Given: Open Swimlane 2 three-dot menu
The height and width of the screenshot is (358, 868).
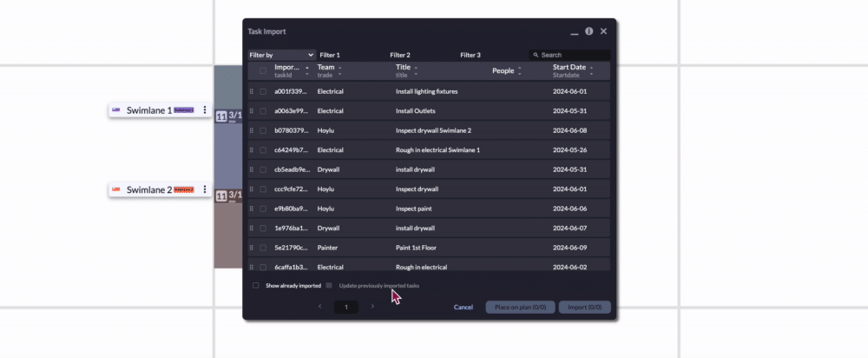Looking at the screenshot, I should click(x=204, y=189).
